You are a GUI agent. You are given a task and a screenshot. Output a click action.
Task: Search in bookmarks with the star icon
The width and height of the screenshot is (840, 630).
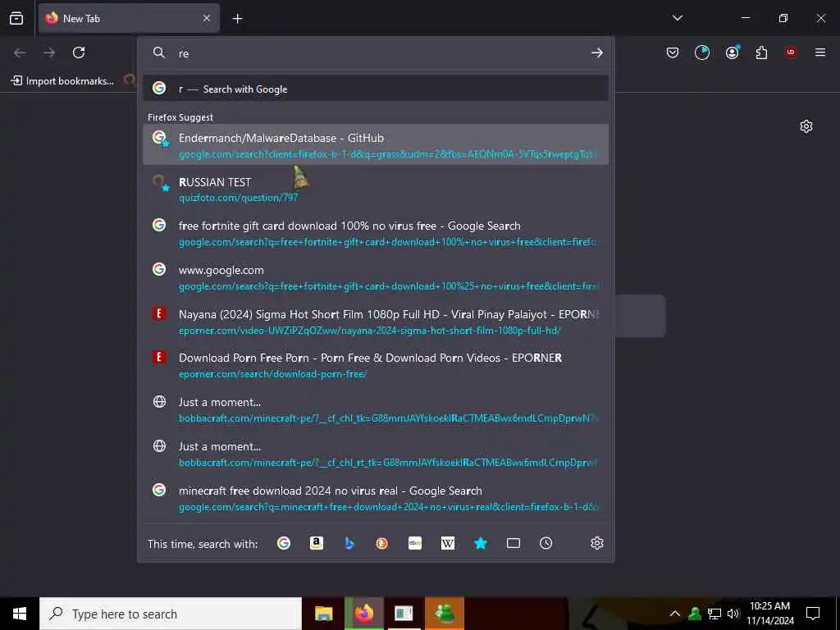(481, 543)
